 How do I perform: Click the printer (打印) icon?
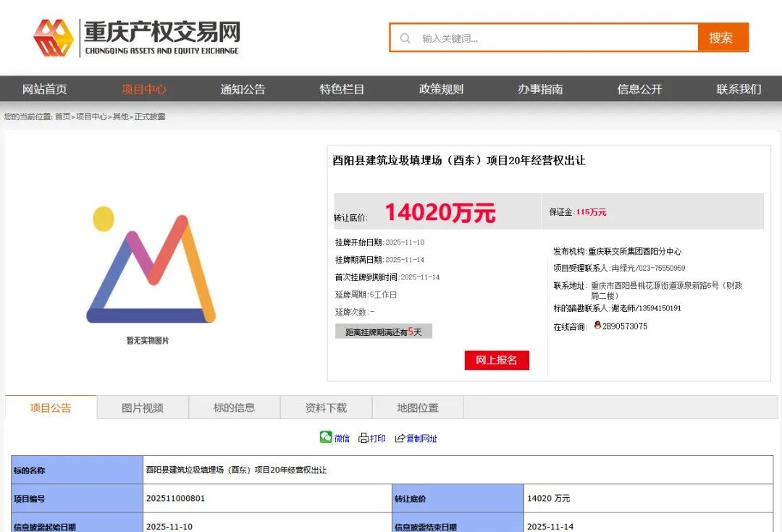(x=363, y=438)
